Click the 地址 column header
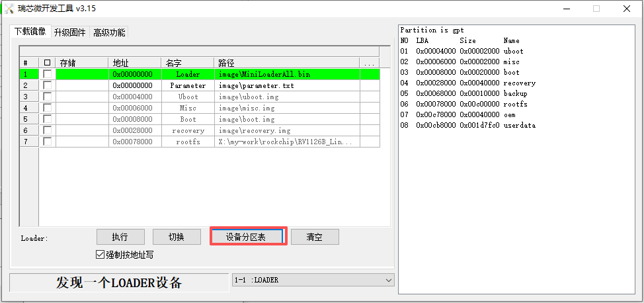The height and width of the screenshot is (303, 644). click(x=135, y=63)
